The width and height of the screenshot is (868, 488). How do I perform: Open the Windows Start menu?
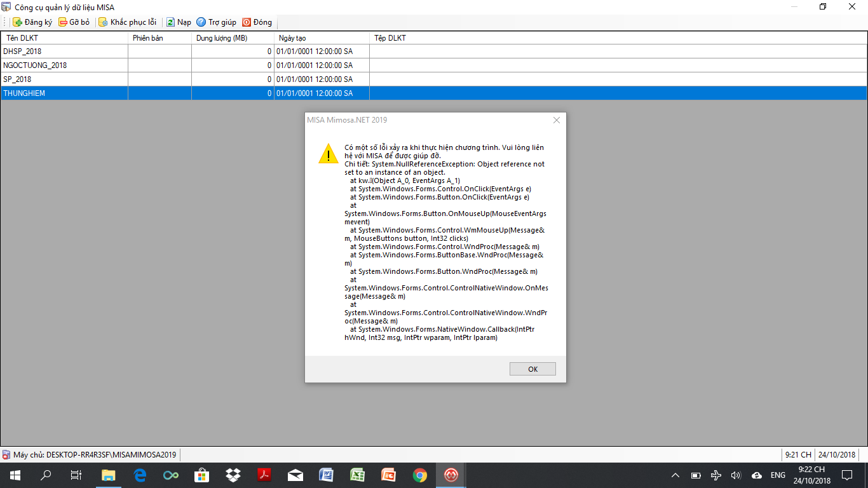coord(15,475)
